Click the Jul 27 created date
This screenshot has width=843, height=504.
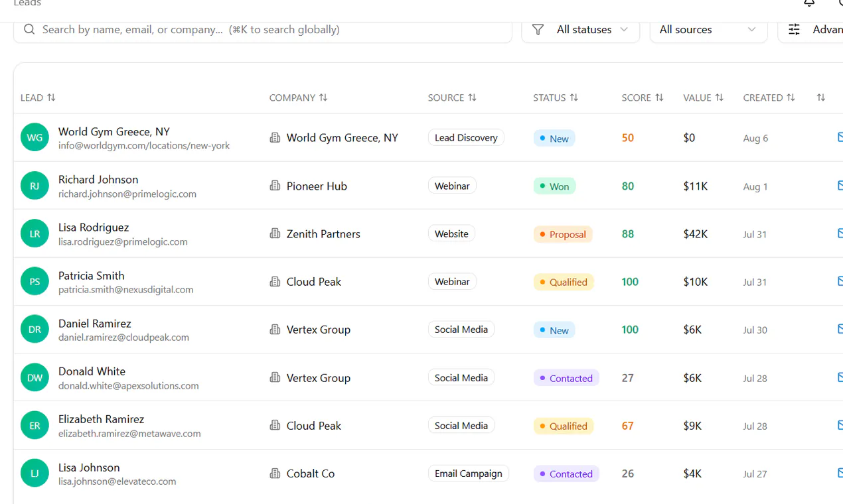[755, 474]
